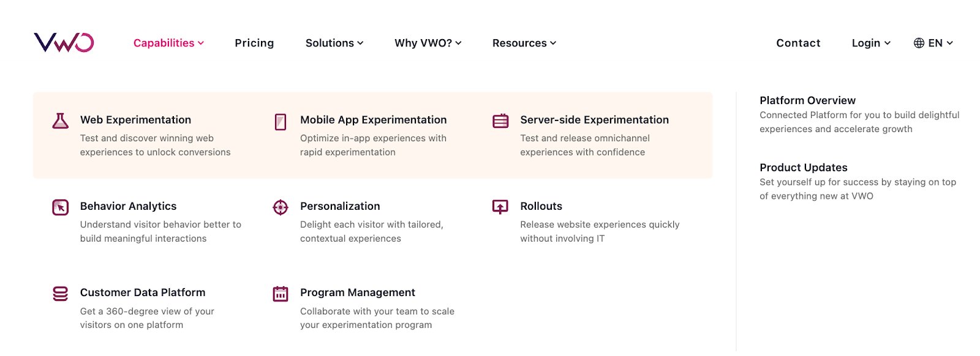The height and width of the screenshot is (356, 980).
Task: Click the Customer Data Platform database icon
Action: click(x=60, y=294)
